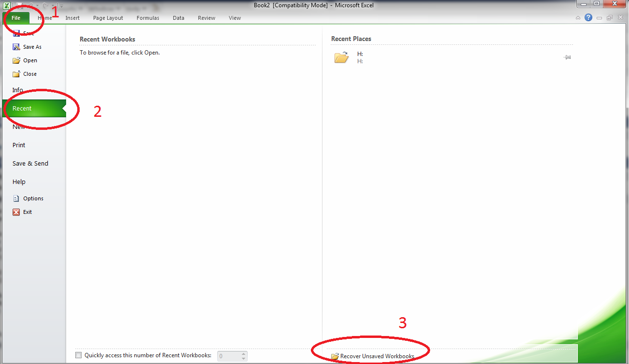Viewport: 629px width, 364px height.
Task: Switch to the Formulas tab
Action: [x=148, y=18]
